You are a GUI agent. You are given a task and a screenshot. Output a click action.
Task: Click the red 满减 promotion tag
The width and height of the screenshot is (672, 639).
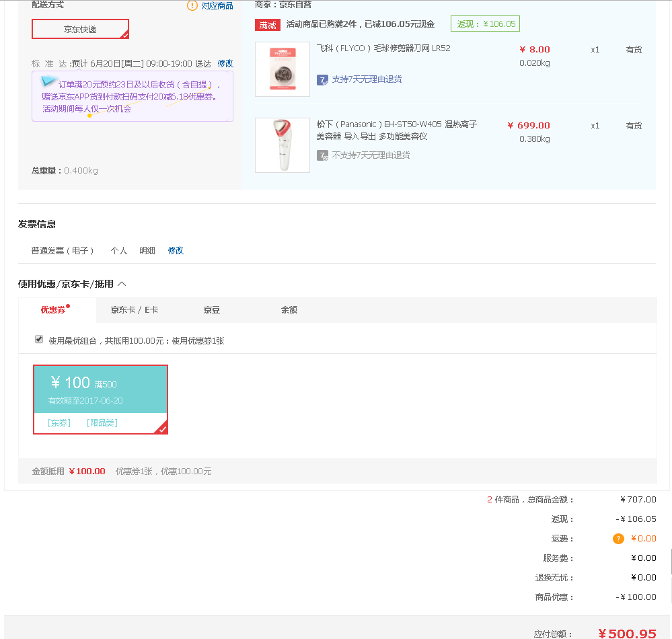tap(268, 25)
